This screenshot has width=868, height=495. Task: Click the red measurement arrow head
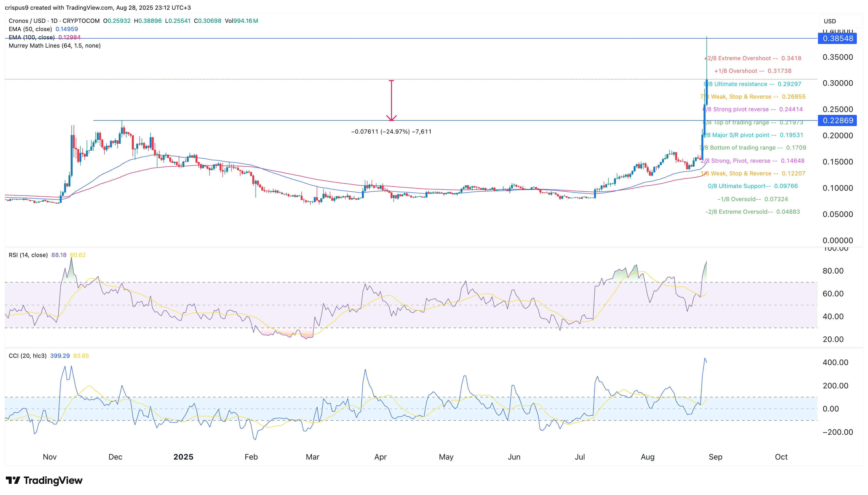[391, 118]
